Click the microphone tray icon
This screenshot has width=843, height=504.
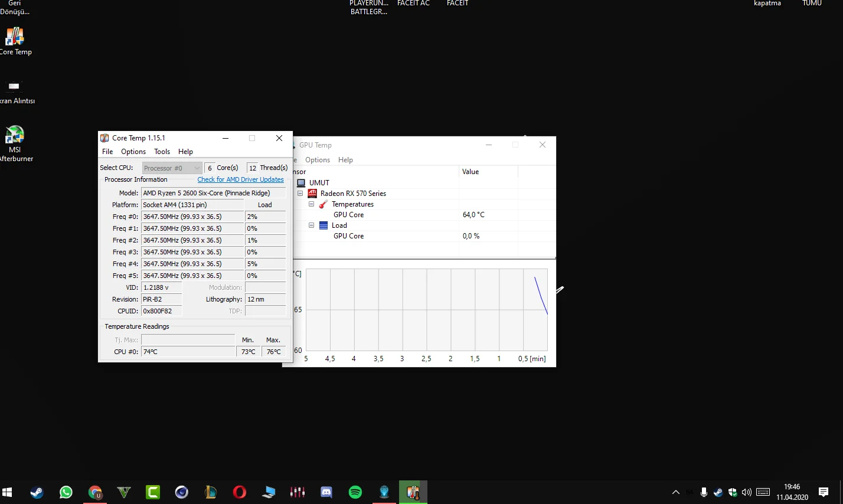pyautogui.click(x=704, y=492)
